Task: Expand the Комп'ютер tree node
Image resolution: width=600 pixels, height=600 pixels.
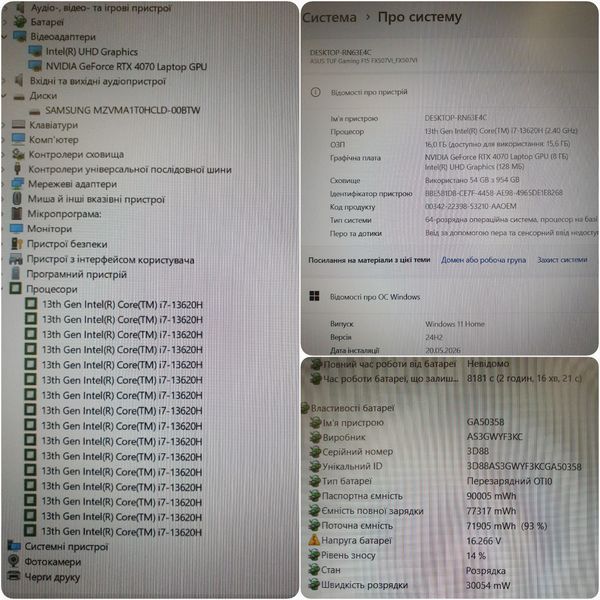Action: point(3,140)
